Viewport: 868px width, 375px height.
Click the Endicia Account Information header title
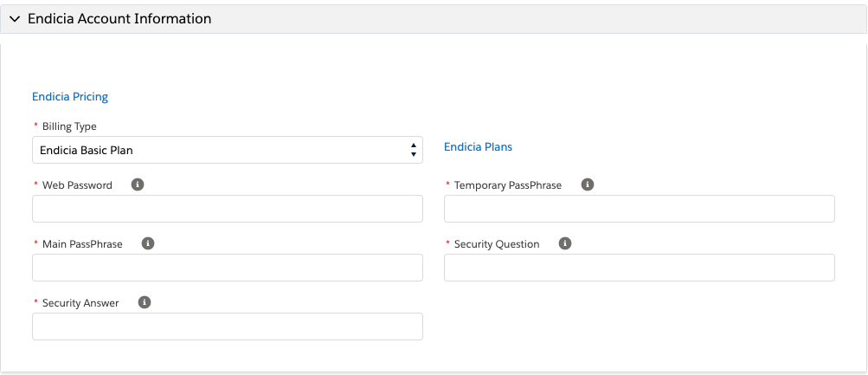pos(119,19)
